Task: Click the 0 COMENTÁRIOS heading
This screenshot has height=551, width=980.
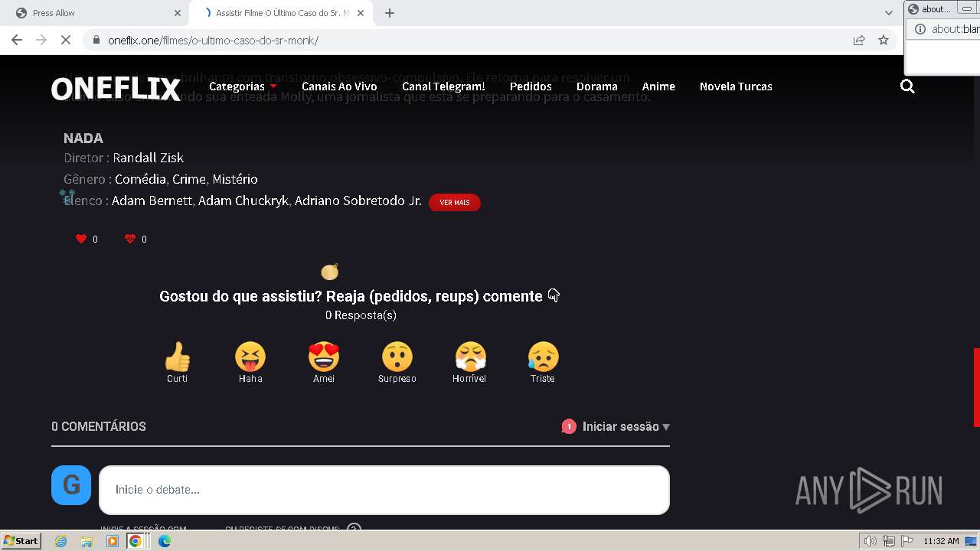Action: [x=99, y=427]
